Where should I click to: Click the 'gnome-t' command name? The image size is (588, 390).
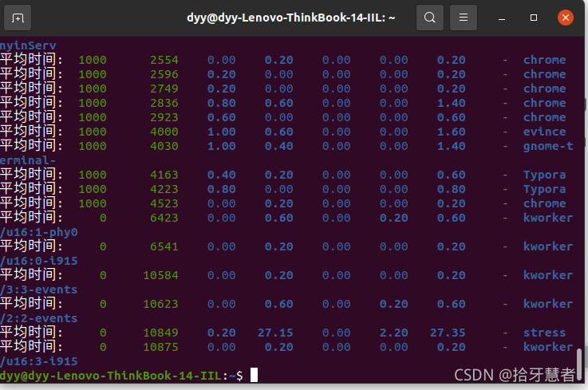548,146
